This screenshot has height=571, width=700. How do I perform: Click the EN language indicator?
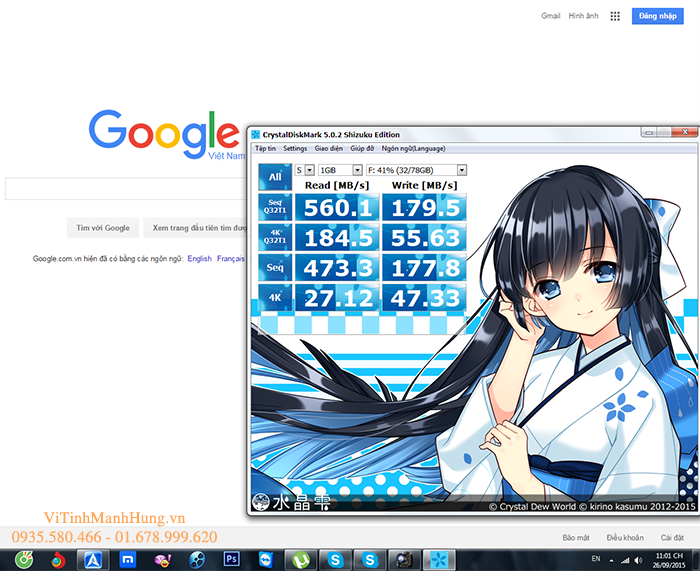[x=596, y=558]
